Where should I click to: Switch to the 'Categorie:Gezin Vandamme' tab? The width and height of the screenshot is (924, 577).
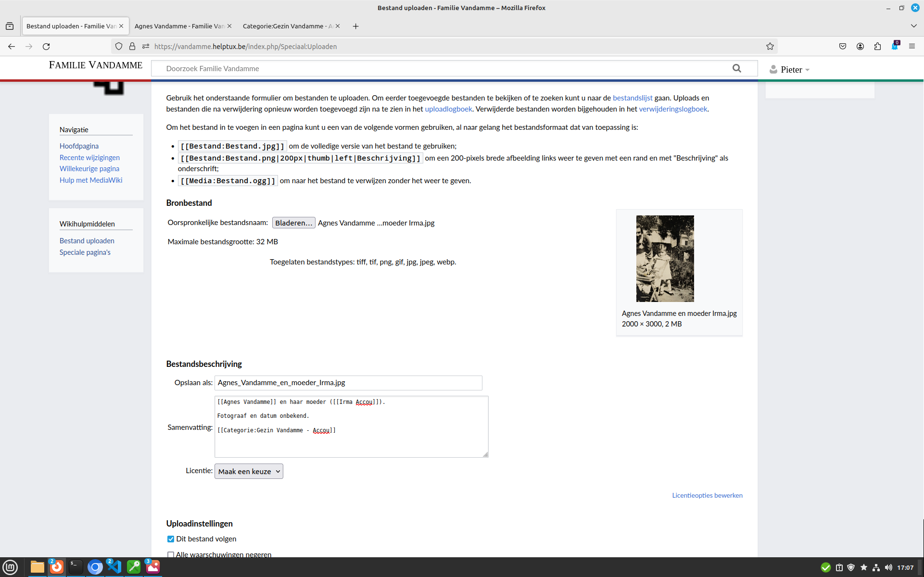click(x=287, y=26)
